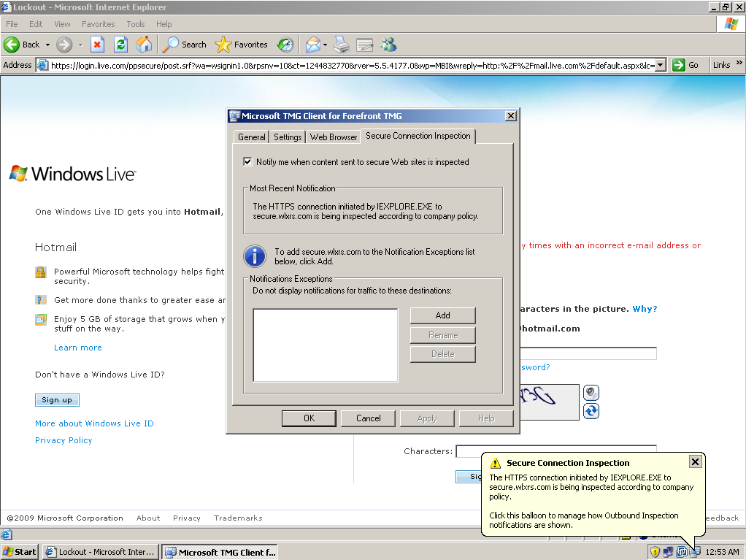Go to the Home page icon

tap(144, 45)
